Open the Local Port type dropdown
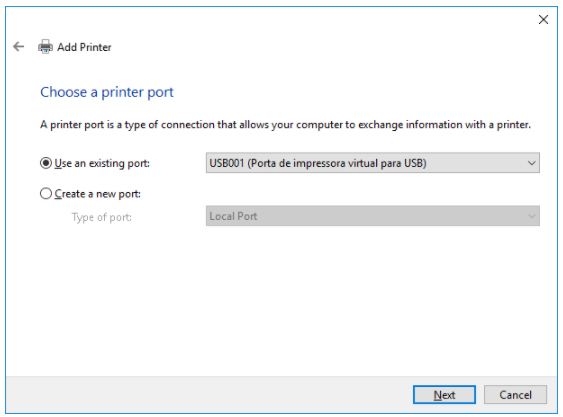This screenshot has width=563, height=417. point(372,216)
